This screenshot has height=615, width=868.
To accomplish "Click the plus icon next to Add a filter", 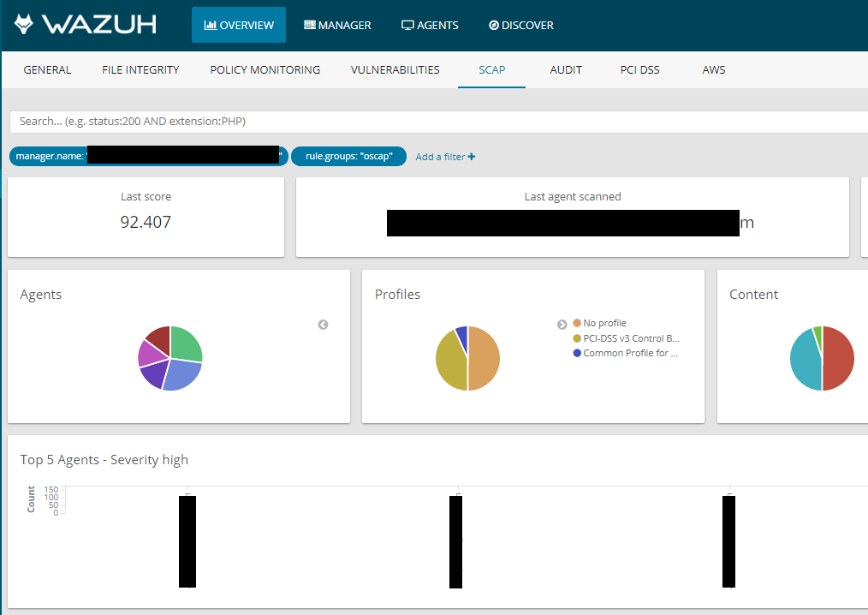I will [x=472, y=156].
